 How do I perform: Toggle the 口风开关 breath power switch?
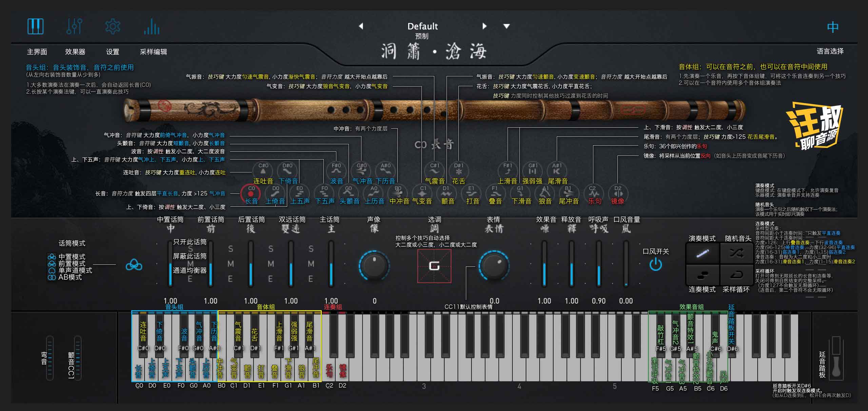pos(656,264)
